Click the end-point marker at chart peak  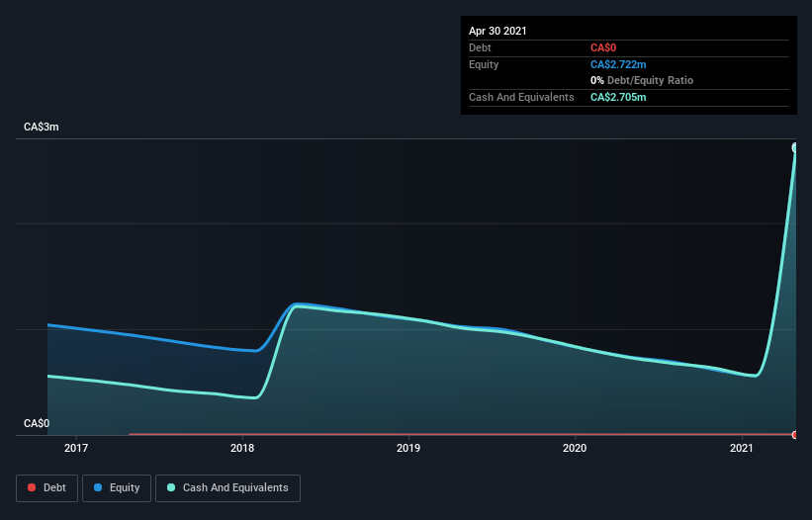point(795,148)
